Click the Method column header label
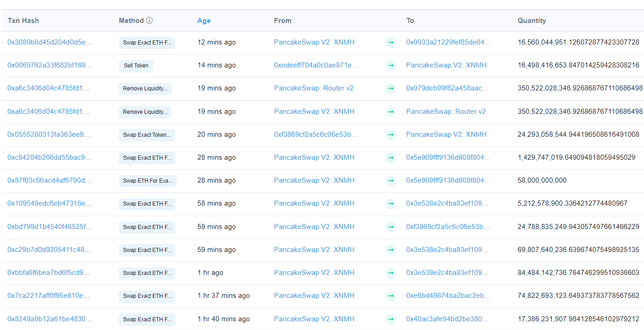Image resolution: width=644 pixels, height=330 pixels. pyautogui.click(x=131, y=21)
